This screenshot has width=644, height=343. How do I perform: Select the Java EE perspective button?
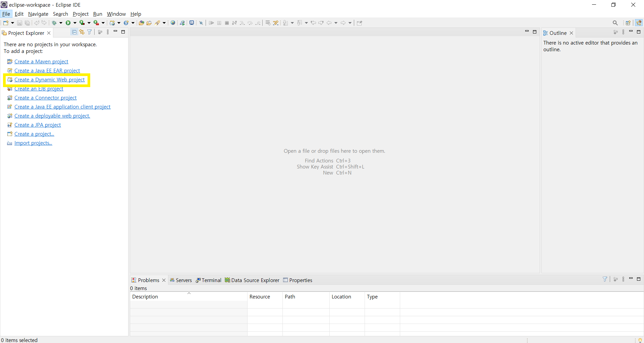pos(639,23)
